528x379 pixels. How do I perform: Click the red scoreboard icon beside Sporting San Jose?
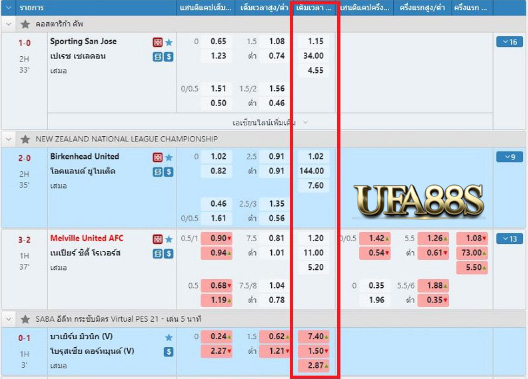[158, 42]
